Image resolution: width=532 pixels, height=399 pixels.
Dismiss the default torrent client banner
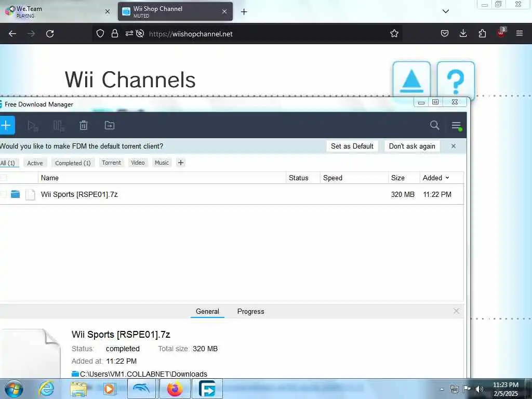pos(453,146)
